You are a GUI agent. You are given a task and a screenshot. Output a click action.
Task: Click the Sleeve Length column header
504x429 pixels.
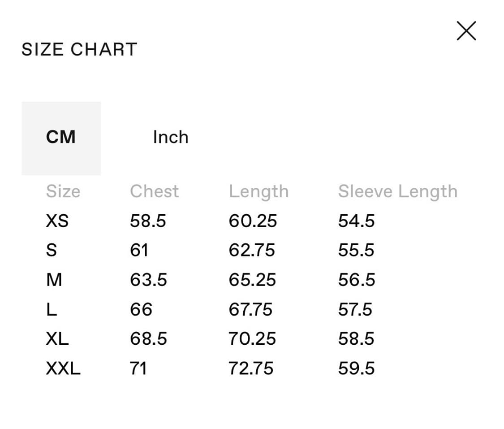[x=397, y=191]
